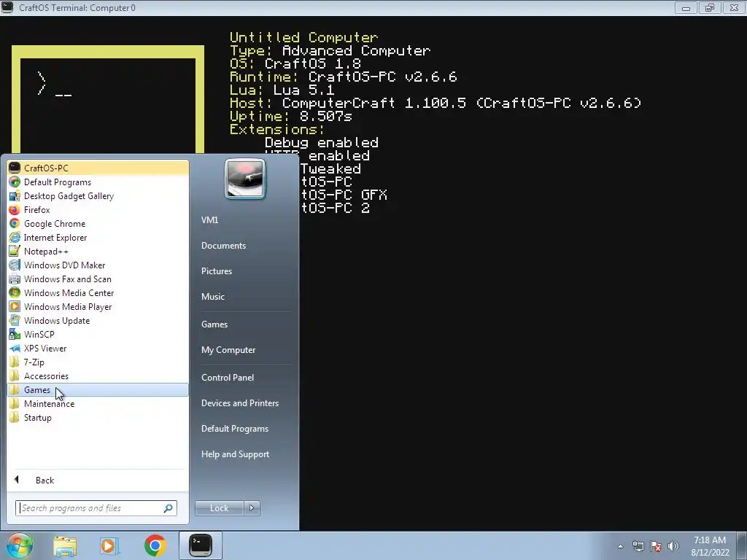Click the Windows Start orb
The width and height of the screenshot is (747, 560).
19,545
